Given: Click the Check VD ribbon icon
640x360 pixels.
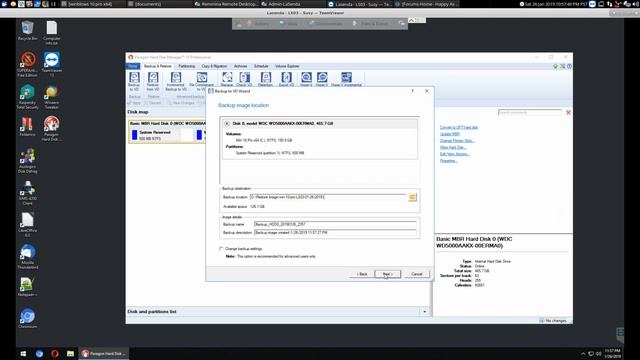Looking at the screenshot, I should tap(244, 79).
